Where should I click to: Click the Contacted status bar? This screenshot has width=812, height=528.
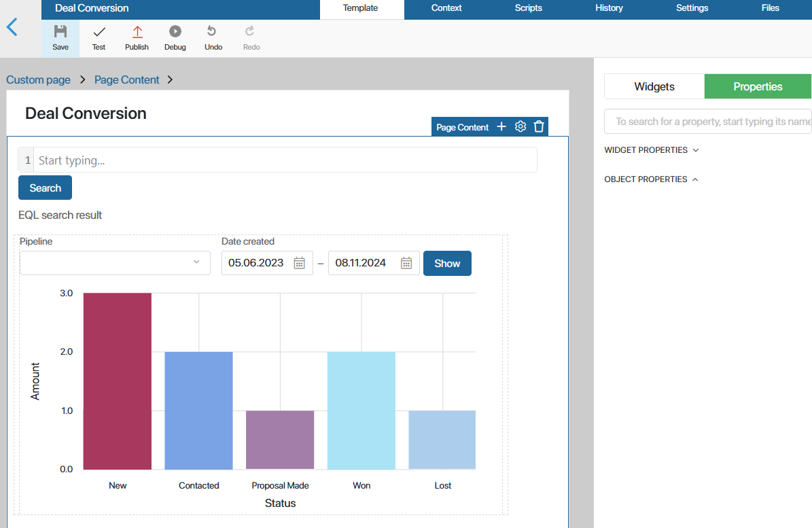(199, 410)
